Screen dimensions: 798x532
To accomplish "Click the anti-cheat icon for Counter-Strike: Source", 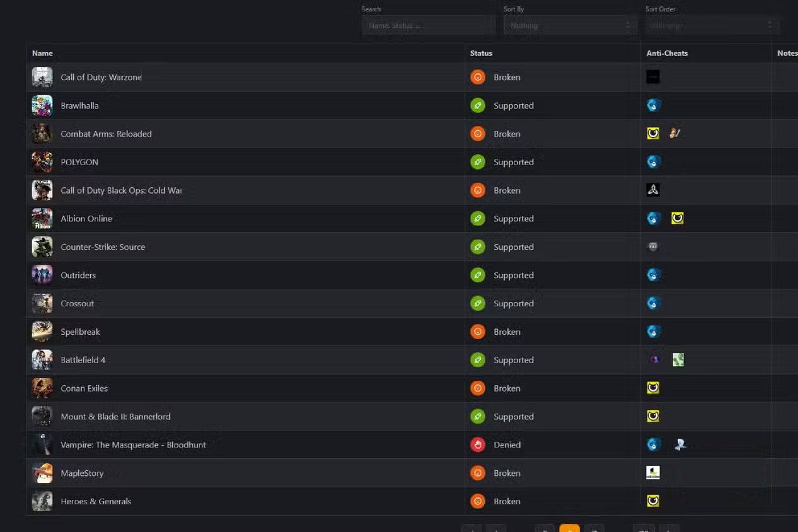I will (653, 247).
